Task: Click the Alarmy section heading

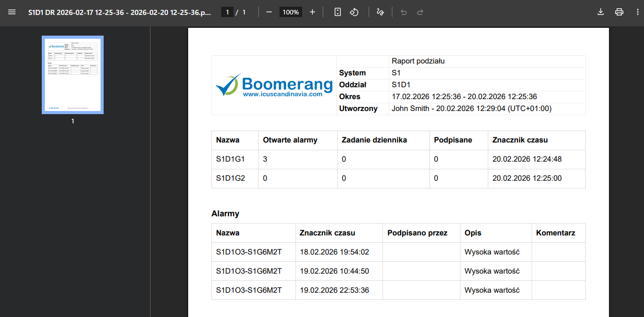Action: tap(225, 214)
